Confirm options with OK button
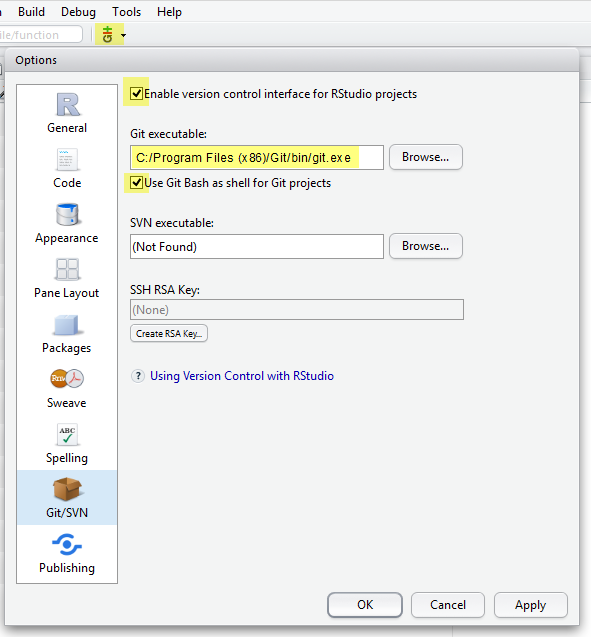Screen dimensions: 591x637 point(365,604)
